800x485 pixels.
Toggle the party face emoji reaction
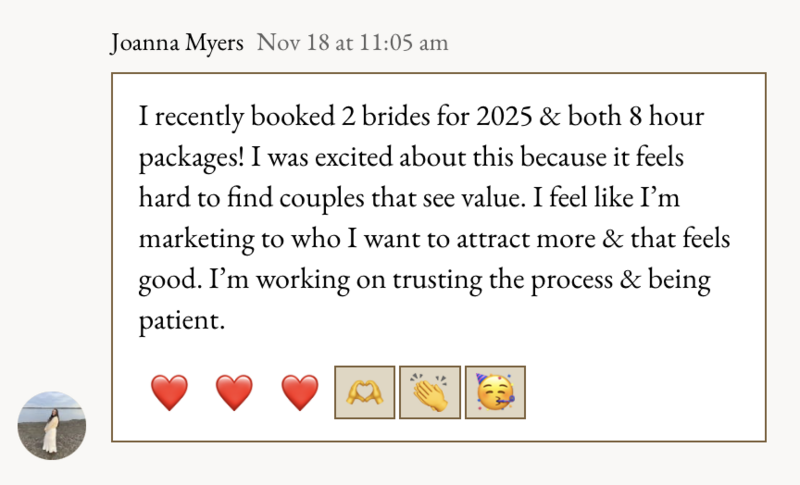pyautogui.click(x=495, y=392)
